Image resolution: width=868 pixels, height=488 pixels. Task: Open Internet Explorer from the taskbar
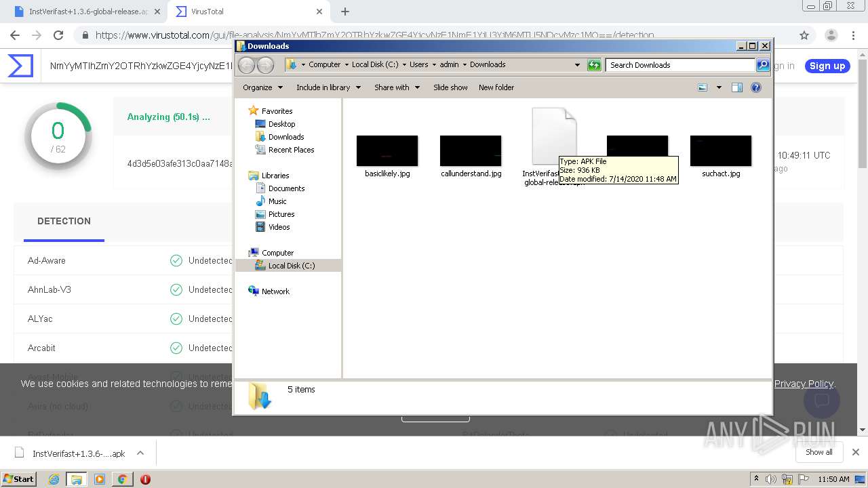(x=54, y=479)
